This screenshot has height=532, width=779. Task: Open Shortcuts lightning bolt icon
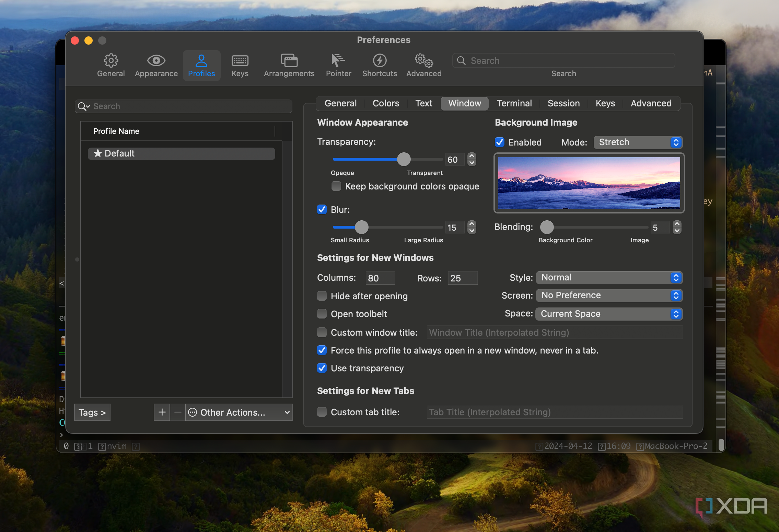(380, 60)
